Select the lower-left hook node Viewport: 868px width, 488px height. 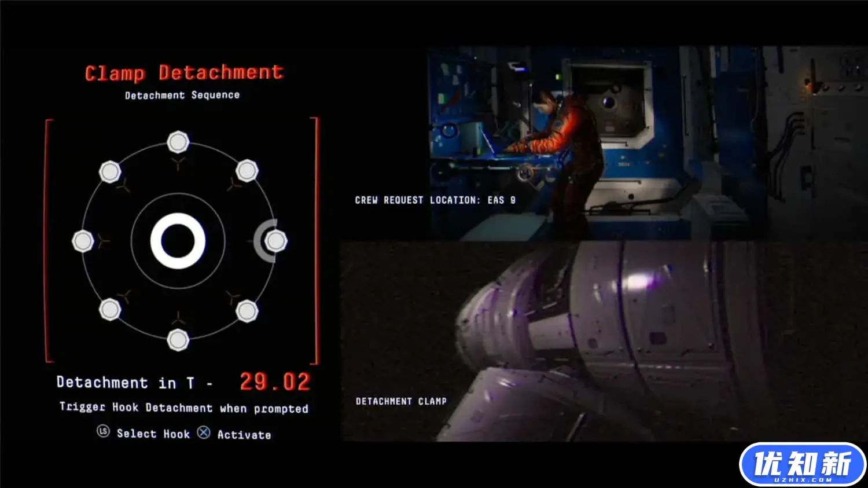pos(109,310)
